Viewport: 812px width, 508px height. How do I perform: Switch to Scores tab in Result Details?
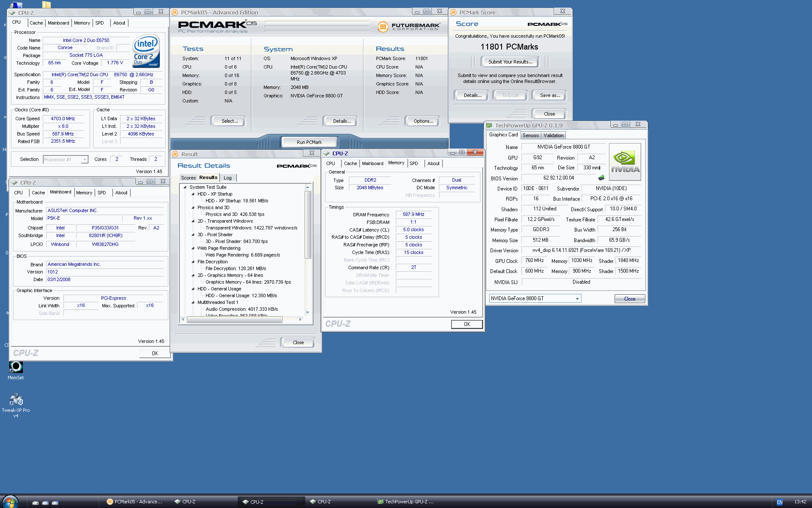188,178
